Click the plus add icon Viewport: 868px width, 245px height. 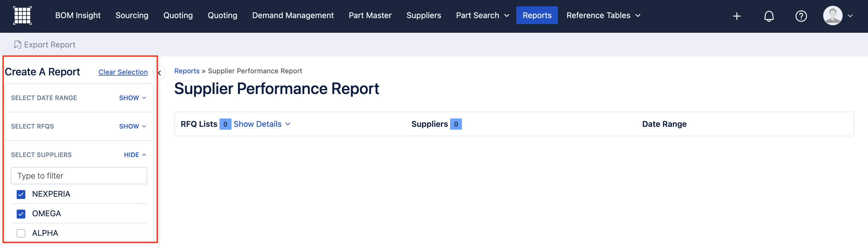coord(737,16)
